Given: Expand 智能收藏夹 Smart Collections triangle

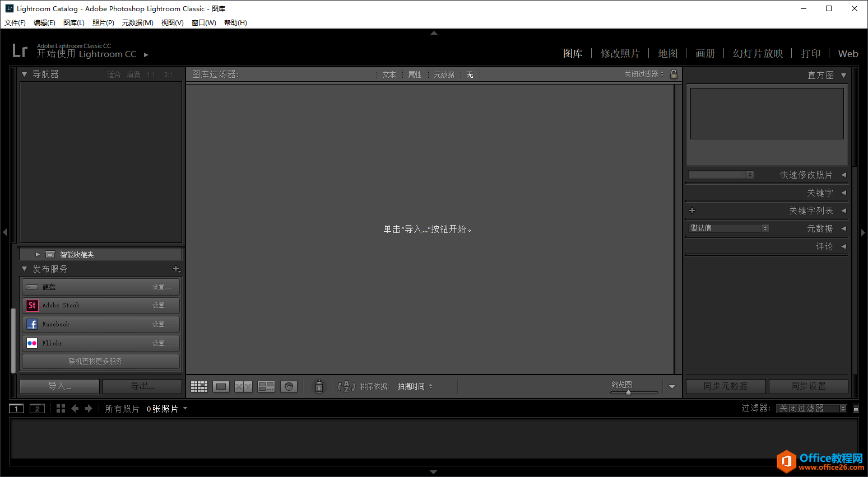Looking at the screenshot, I should (38, 254).
